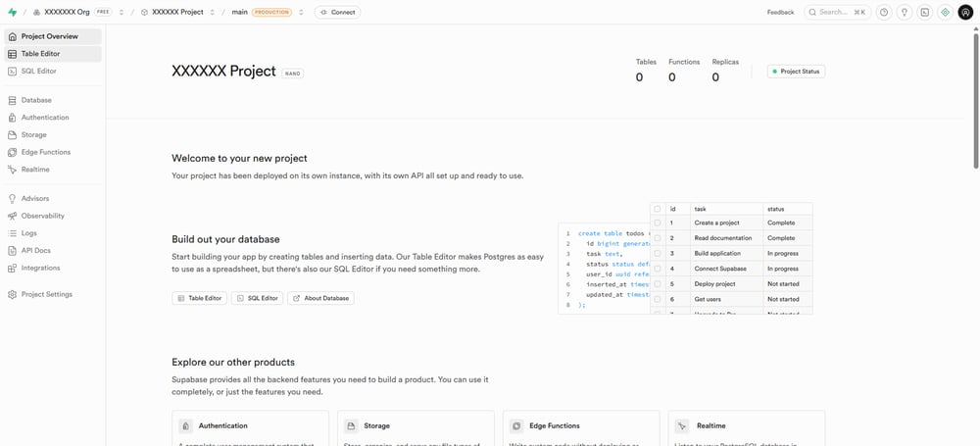This screenshot has width=980, height=446.
Task: Click the Storage icon in sidebar
Action: 12,135
